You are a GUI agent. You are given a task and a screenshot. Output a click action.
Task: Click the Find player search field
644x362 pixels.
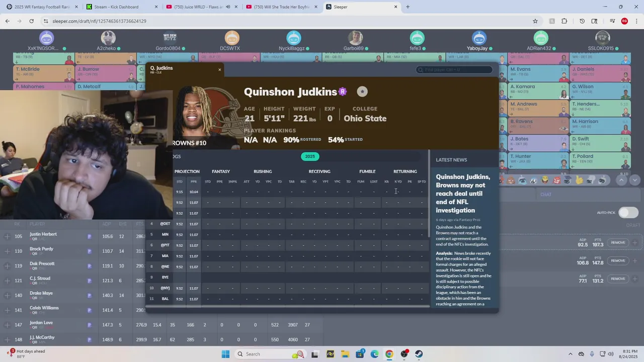(x=455, y=70)
